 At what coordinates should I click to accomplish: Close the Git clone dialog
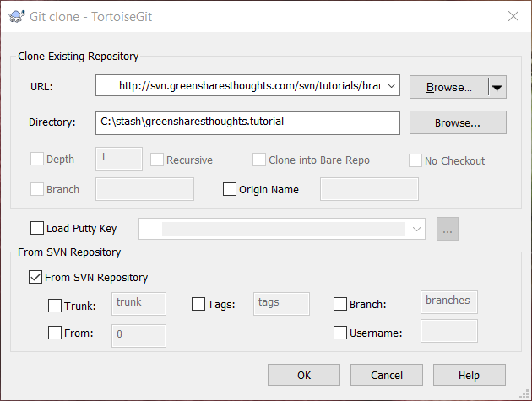(513, 16)
